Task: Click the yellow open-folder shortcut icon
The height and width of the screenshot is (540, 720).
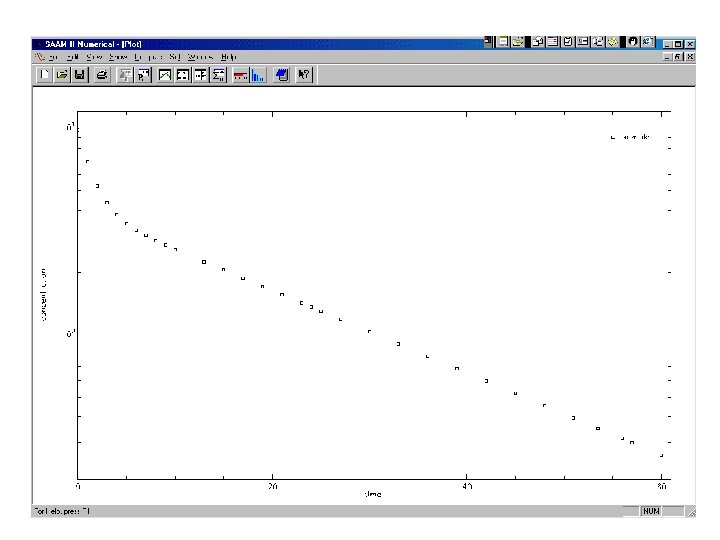Action: pos(518,42)
